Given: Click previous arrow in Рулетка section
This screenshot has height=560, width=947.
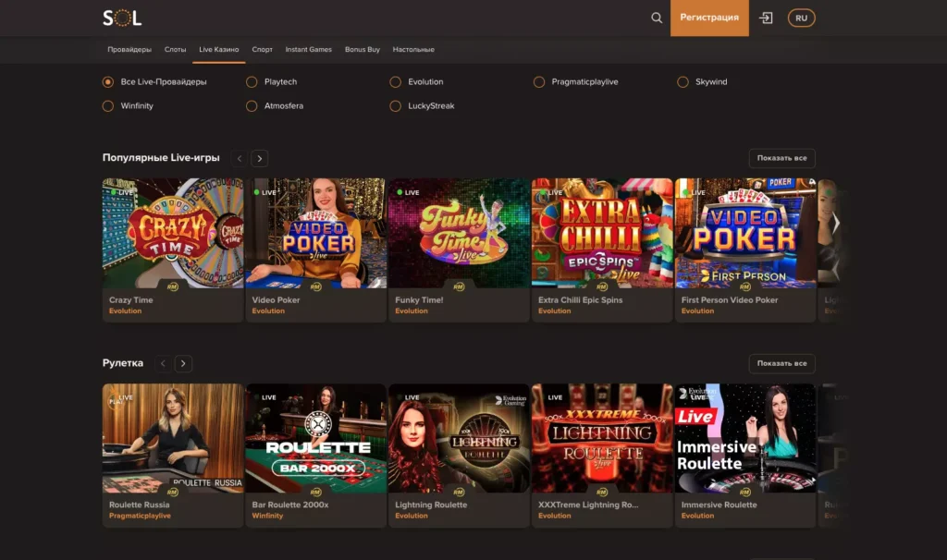Looking at the screenshot, I should coord(164,364).
